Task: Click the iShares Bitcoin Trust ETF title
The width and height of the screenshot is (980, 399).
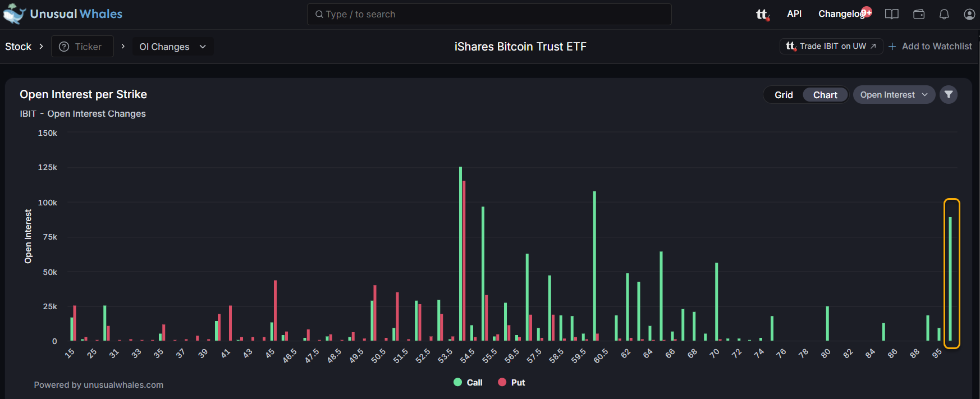Action: [520, 47]
